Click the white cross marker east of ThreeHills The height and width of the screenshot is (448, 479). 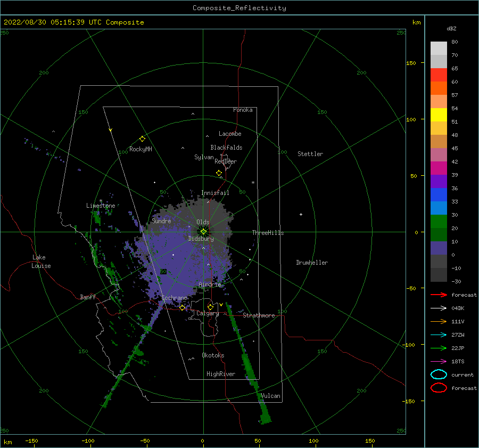pyautogui.click(x=301, y=214)
